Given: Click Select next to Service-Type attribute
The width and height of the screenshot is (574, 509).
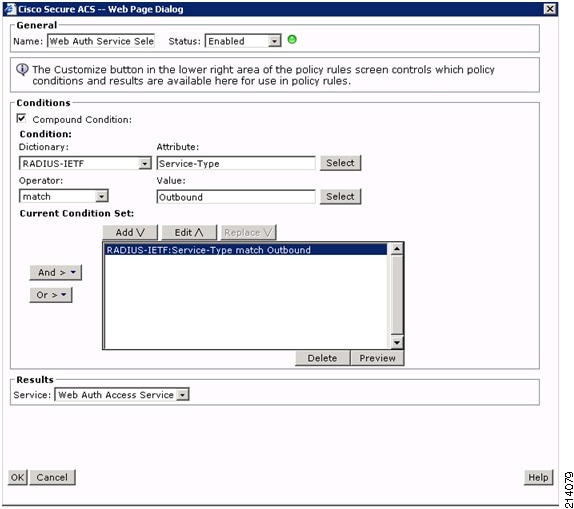Looking at the screenshot, I should tap(340, 163).
